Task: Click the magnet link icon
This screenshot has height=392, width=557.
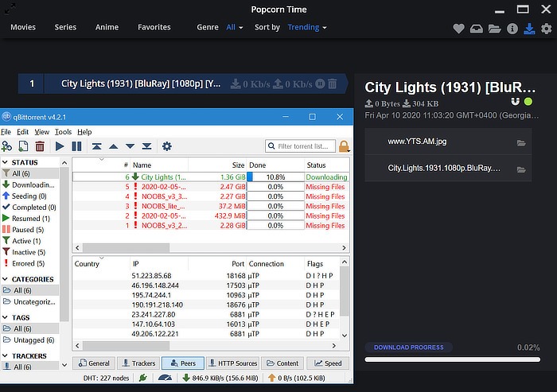Action: (x=516, y=102)
